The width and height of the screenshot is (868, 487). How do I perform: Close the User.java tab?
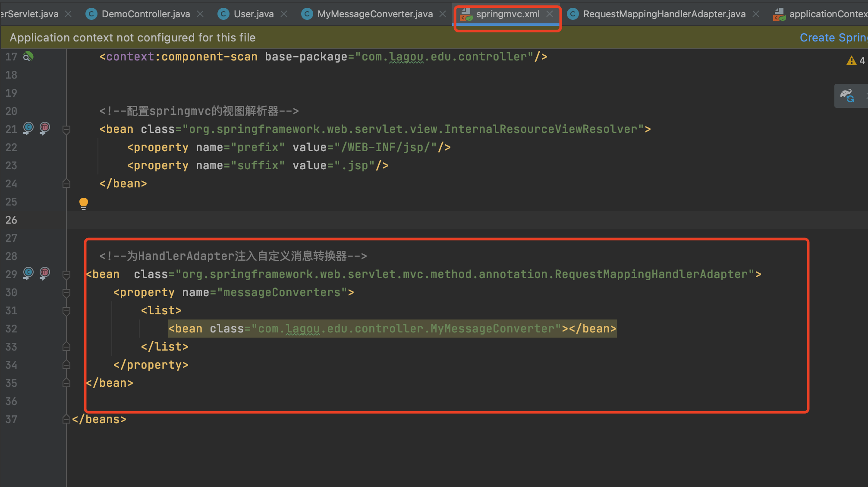[x=284, y=14]
